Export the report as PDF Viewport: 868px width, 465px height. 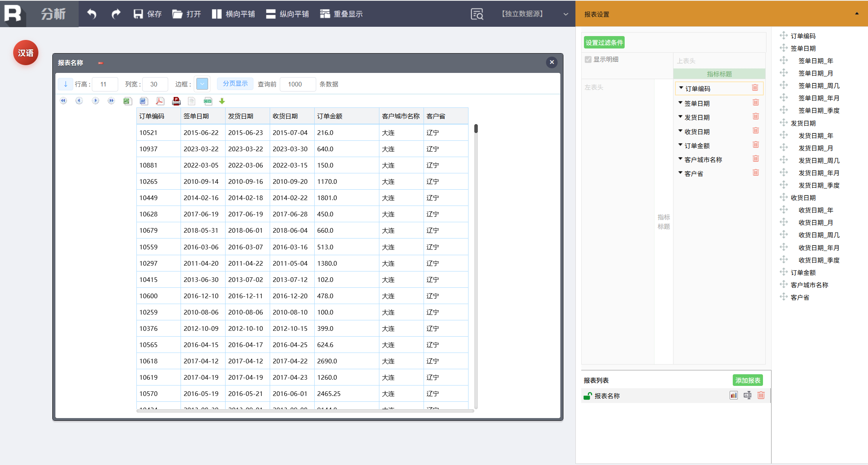pyautogui.click(x=160, y=101)
